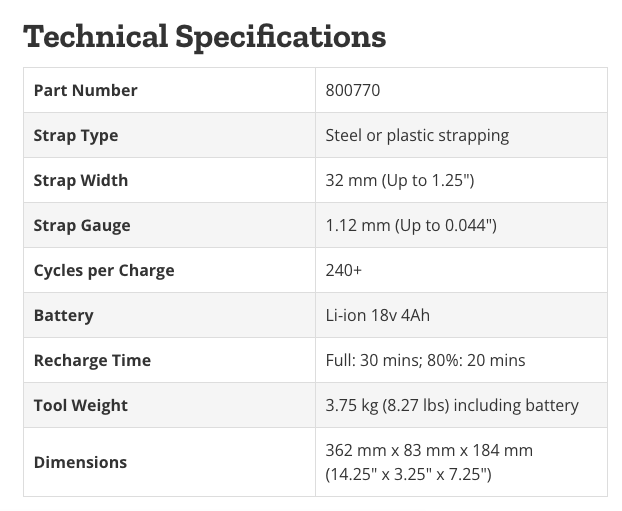Select the 3.75 kg weight value

coord(452,405)
